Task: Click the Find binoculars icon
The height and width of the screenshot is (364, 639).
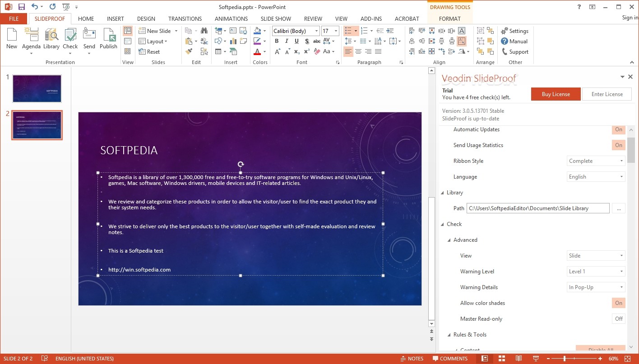Action: [x=204, y=31]
